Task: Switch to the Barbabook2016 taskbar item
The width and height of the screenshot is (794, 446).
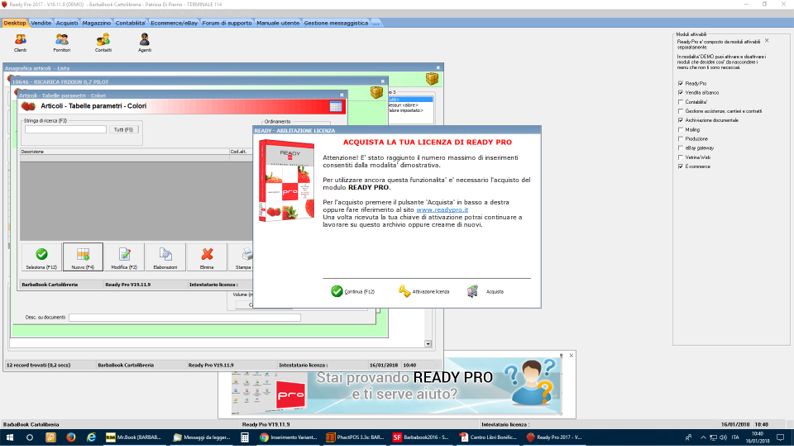Action: click(x=422, y=437)
